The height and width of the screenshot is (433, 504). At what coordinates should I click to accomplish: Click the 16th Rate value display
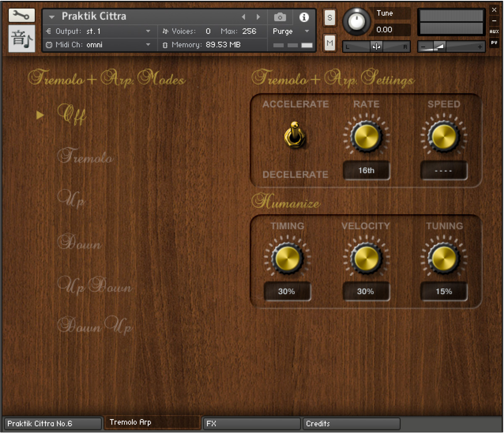[366, 170]
